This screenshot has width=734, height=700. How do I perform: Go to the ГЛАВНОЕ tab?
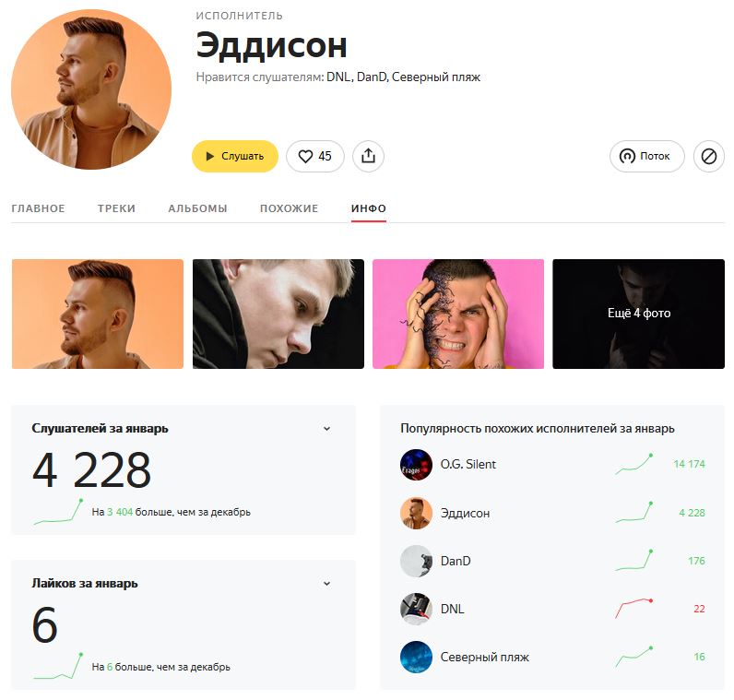[x=38, y=208]
